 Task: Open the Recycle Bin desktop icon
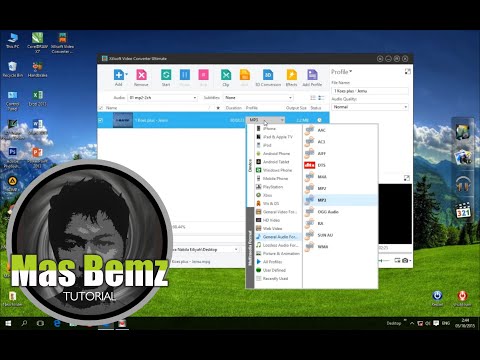[x=13, y=69]
